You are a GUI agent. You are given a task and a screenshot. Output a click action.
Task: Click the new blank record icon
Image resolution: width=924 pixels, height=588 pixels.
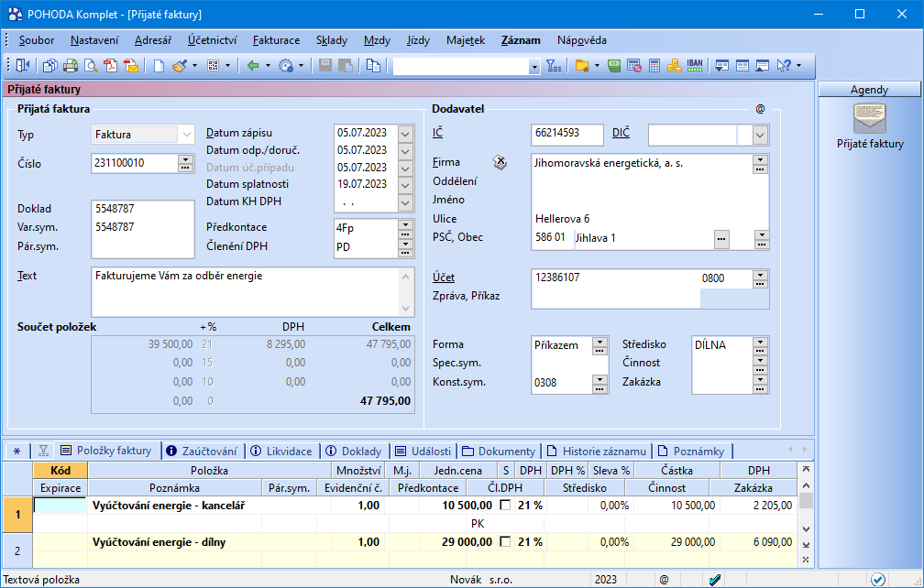(159, 65)
